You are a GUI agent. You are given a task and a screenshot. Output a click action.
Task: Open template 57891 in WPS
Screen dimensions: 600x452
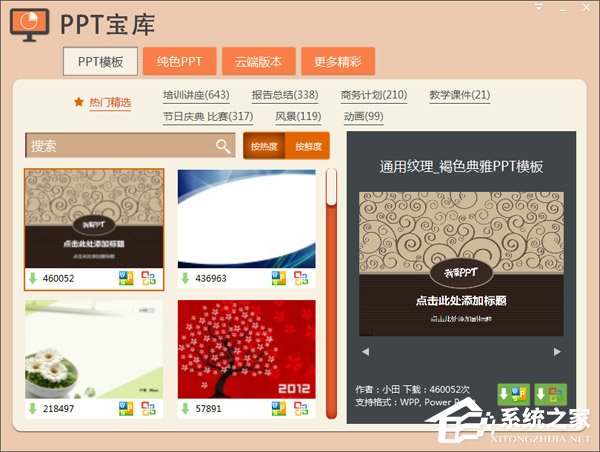pyautogui.click(x=279, y=408)
